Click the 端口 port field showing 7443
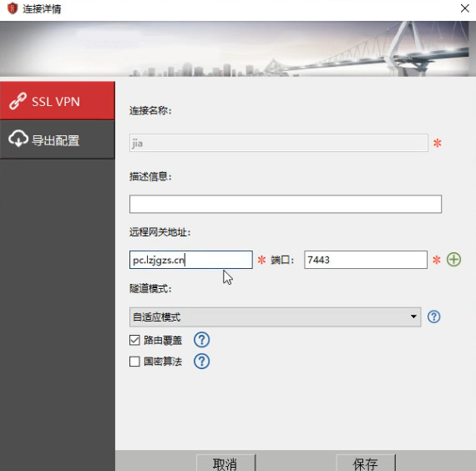This screenshot has width=476, height=471. click(x=366, y=260)
